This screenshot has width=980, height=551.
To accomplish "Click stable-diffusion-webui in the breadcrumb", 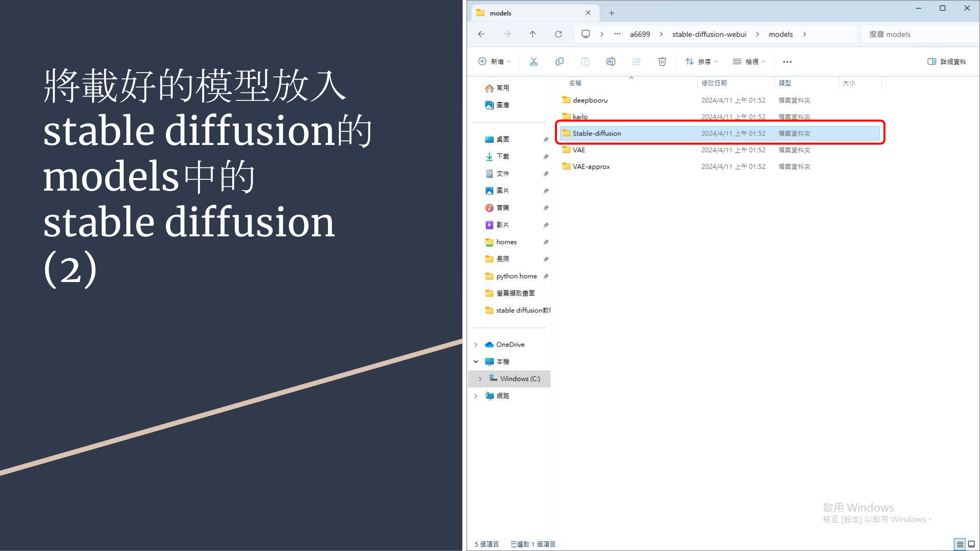I will click(709, 34).
